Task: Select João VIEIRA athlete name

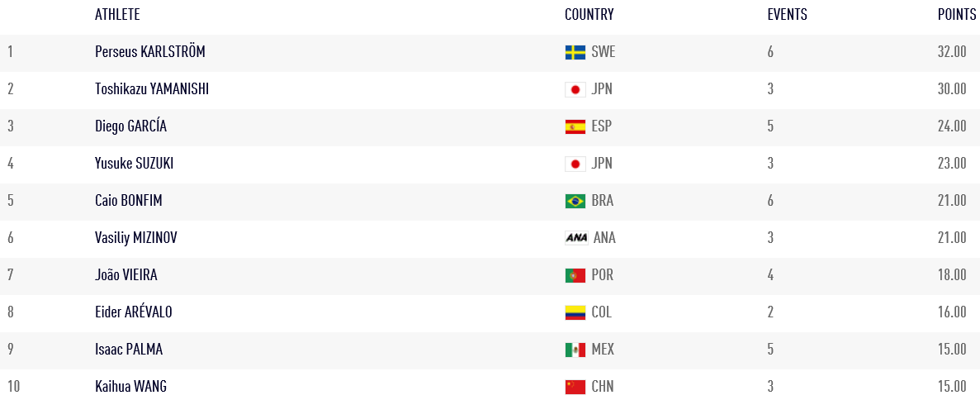Action: click(126, 275)
